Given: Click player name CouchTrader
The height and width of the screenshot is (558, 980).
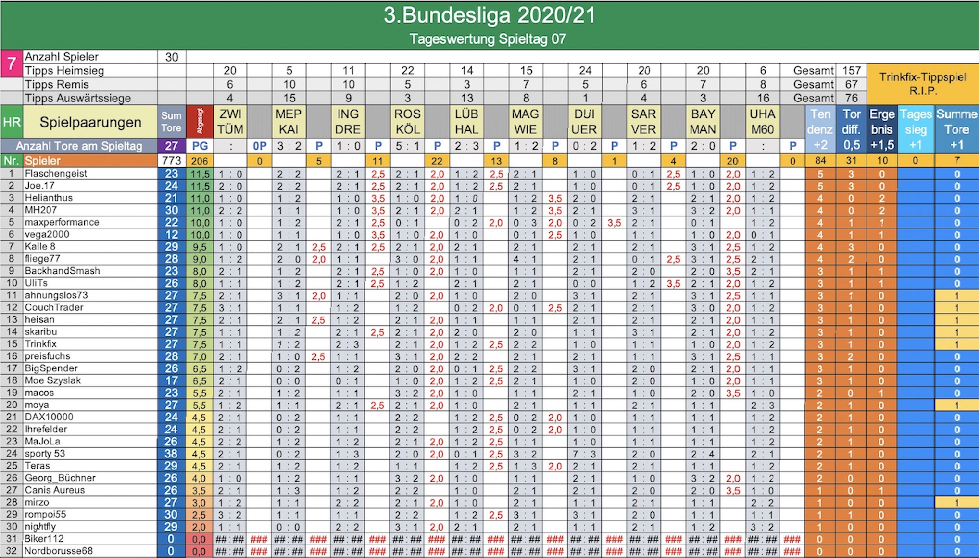Looking at the screenshot, I should (x=54, y=307).
